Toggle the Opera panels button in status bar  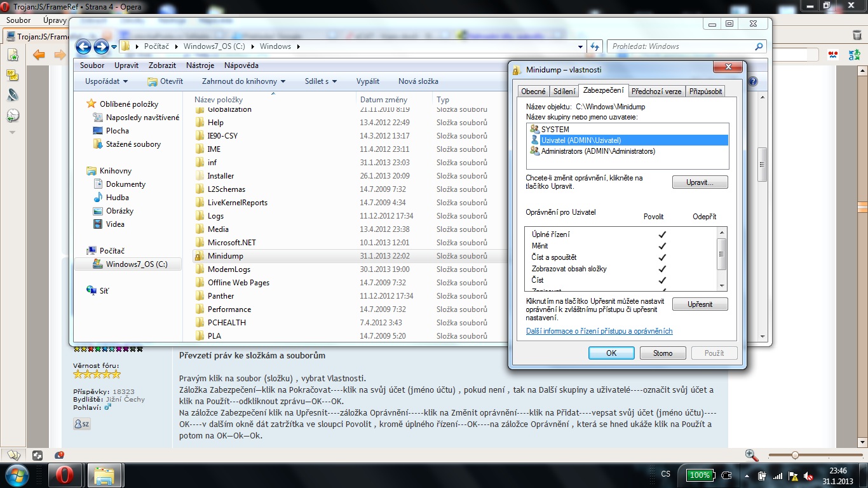[x=13, y=455]
